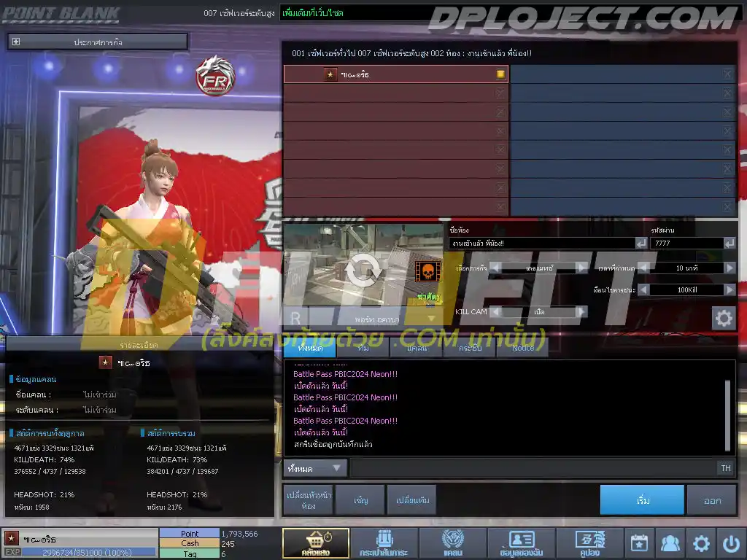Click the power exit icon
Viewport: 747px width, 560px height.
pos(731,542)
